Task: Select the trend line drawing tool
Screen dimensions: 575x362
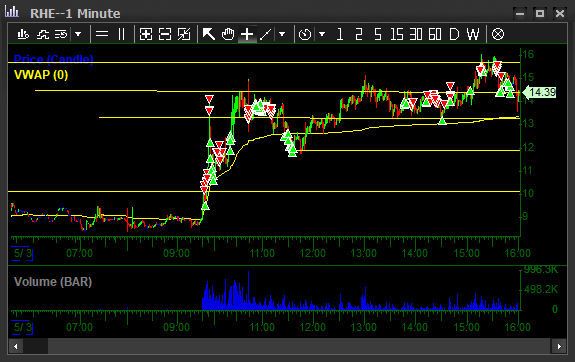Action: (x=265, y=34)
